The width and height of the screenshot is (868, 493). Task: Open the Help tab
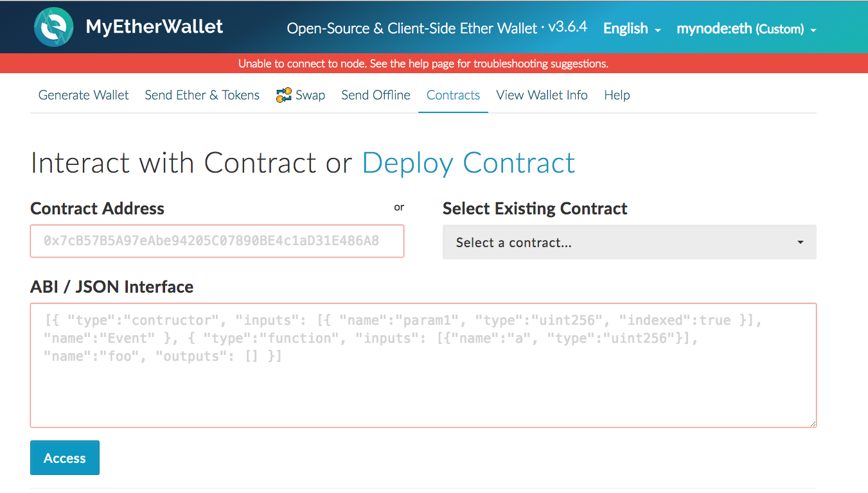[617, 95]
